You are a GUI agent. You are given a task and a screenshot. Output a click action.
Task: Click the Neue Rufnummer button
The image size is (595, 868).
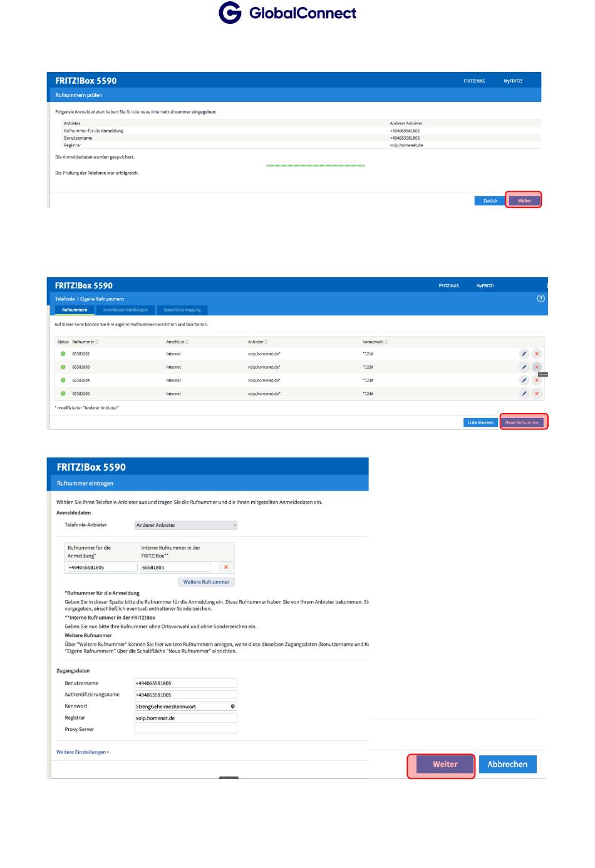tap(522, 422)
